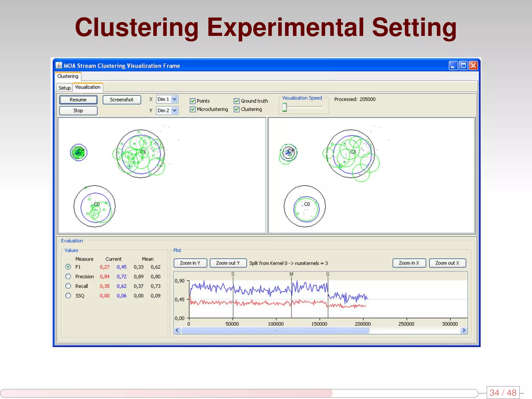532x399 pixels.
Task: Switch to the Setup tab
Action: (64, 88)
